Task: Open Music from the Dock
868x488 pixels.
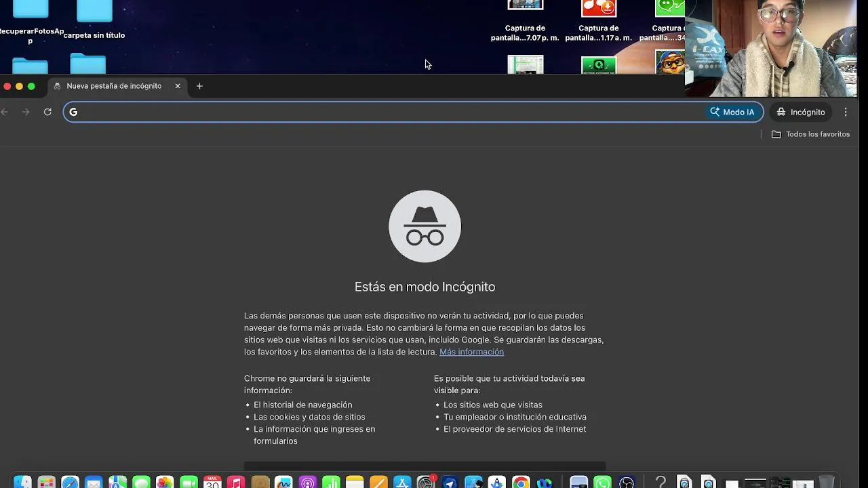Action: click(x=236, y=483)
